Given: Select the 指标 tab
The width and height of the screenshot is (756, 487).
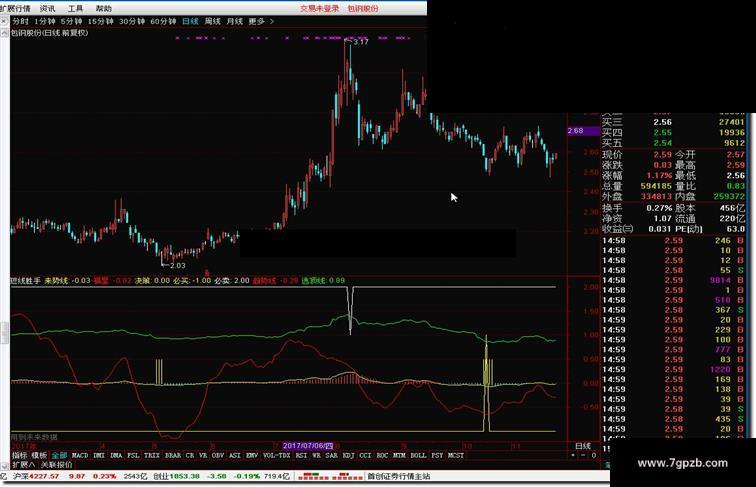Looking at the screenshot, I should [x=20, y=455].
